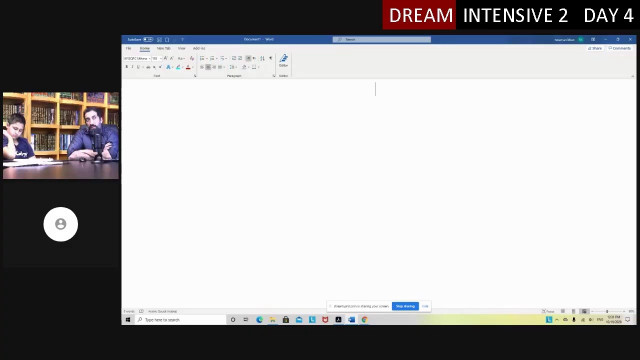640x360 pixels.
Task: Open the File menu tab
Action: [129, 48]
